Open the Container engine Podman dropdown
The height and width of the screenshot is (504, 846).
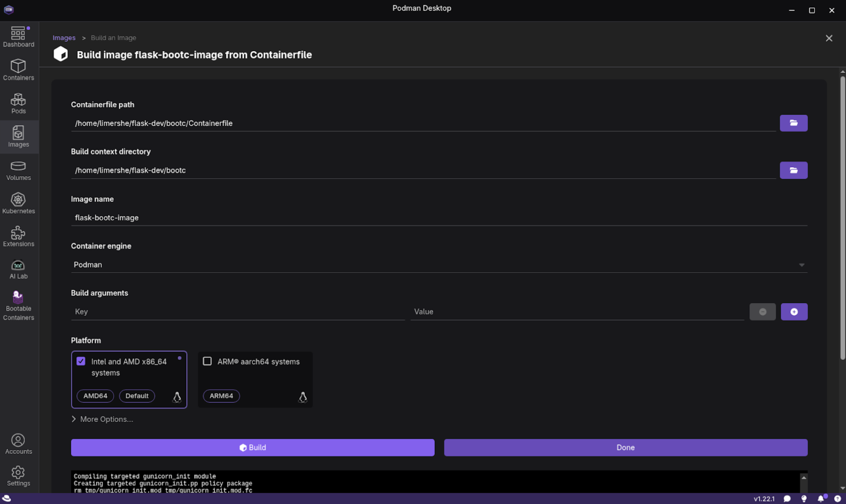439,265
